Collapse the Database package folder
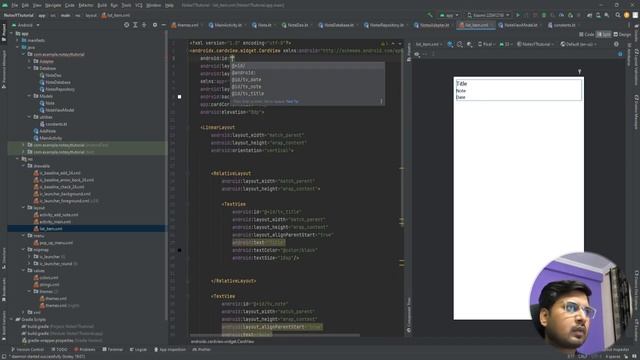 coord(30,68)
